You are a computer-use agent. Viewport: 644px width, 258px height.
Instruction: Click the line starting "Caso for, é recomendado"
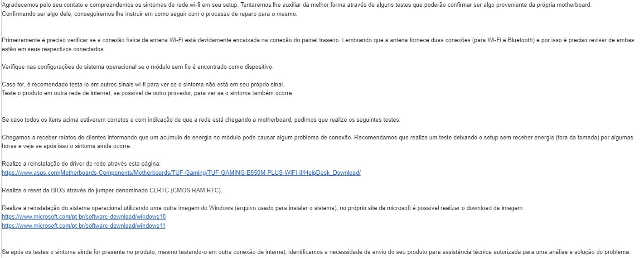click(x=143, y=84)
